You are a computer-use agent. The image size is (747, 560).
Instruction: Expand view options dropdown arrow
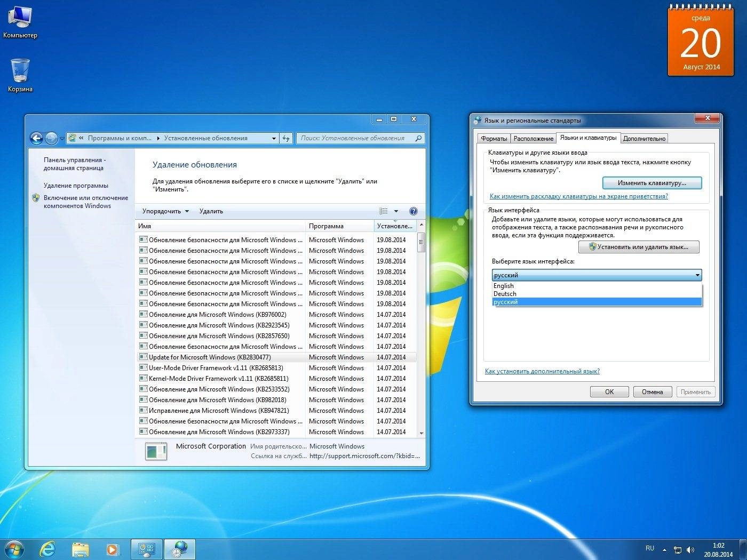396,211
